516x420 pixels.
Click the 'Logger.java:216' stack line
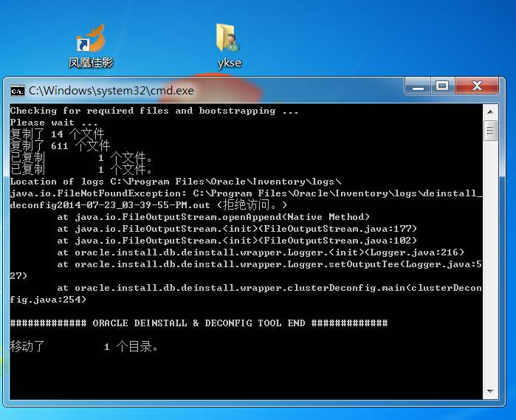pyautogui.click(x=261, y=252)
